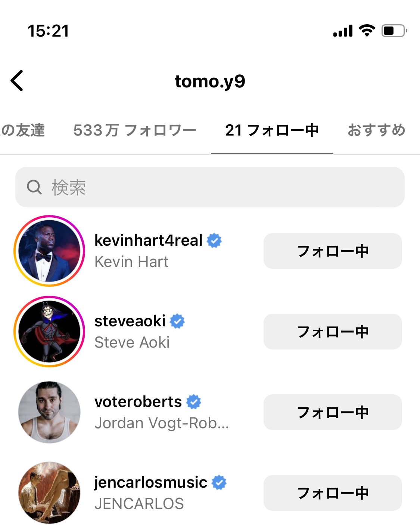Image resolution: width=420 pixels, height=525 pixels.
Task: Open jencarlosmusic's profile picture
Action: click(49, 493)
